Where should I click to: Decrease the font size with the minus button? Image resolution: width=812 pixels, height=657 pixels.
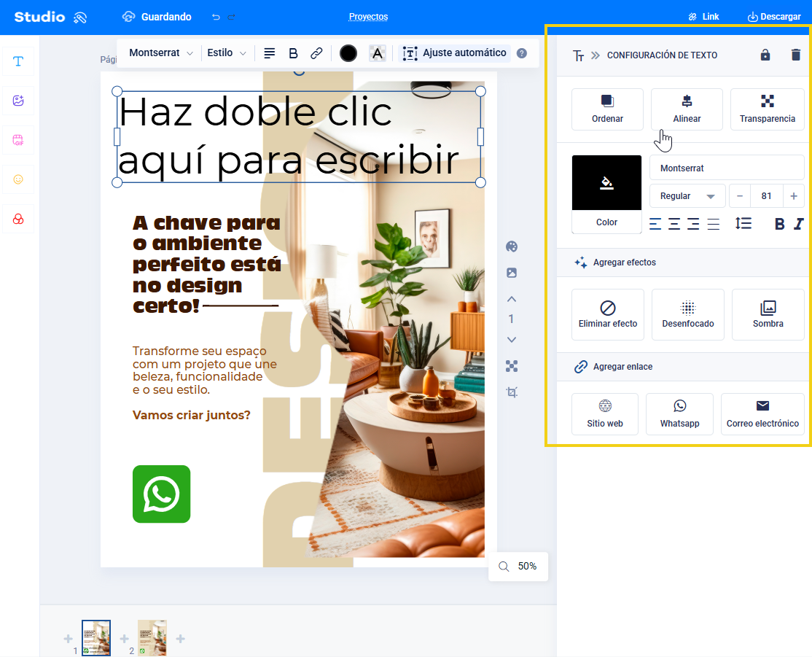pos(740,196)
